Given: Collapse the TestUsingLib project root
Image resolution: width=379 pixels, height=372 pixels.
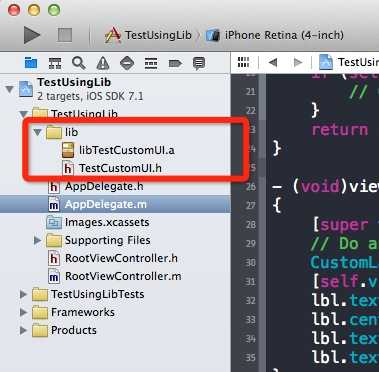Looking at the screenshot, I should click(9, 89).
